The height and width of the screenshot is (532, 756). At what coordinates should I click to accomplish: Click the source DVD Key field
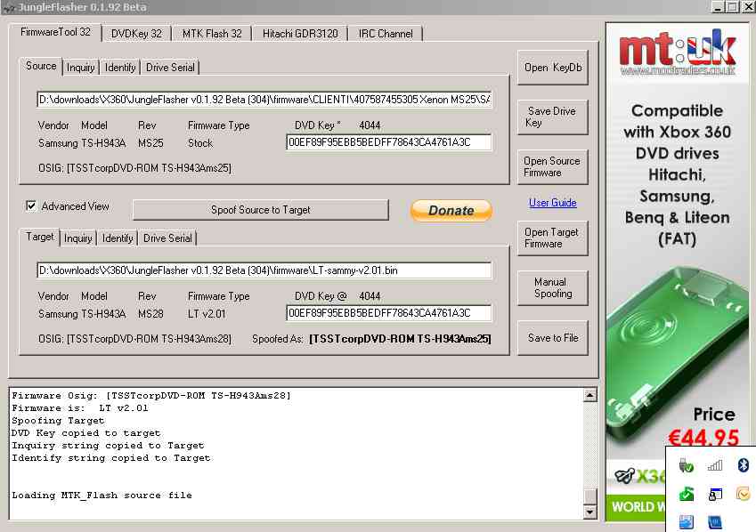[x=388, y=142]
